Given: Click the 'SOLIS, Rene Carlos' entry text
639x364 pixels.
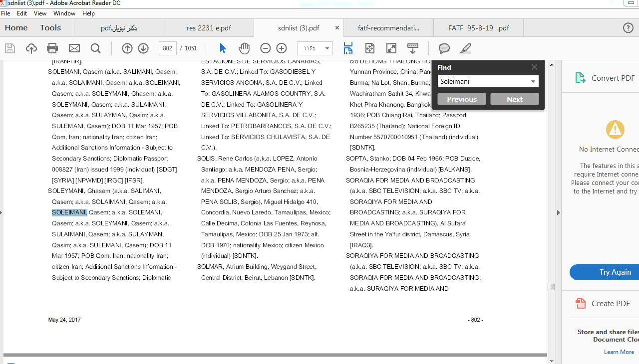Looking at the screenshot, I should 223,159.
